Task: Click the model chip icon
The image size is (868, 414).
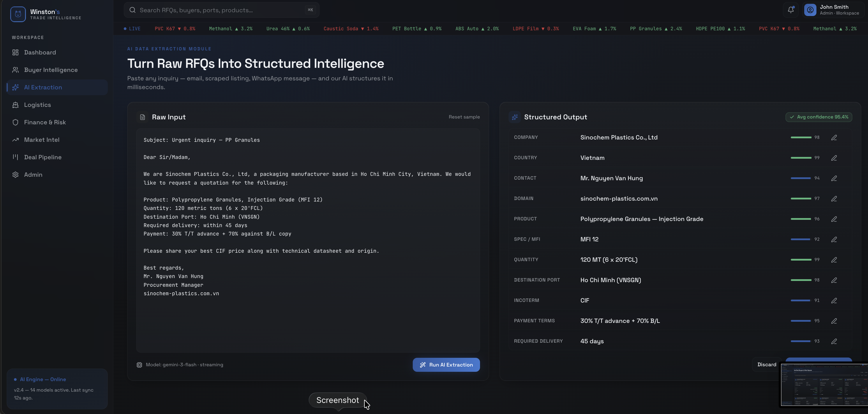Action: click(x=139, y=365)
